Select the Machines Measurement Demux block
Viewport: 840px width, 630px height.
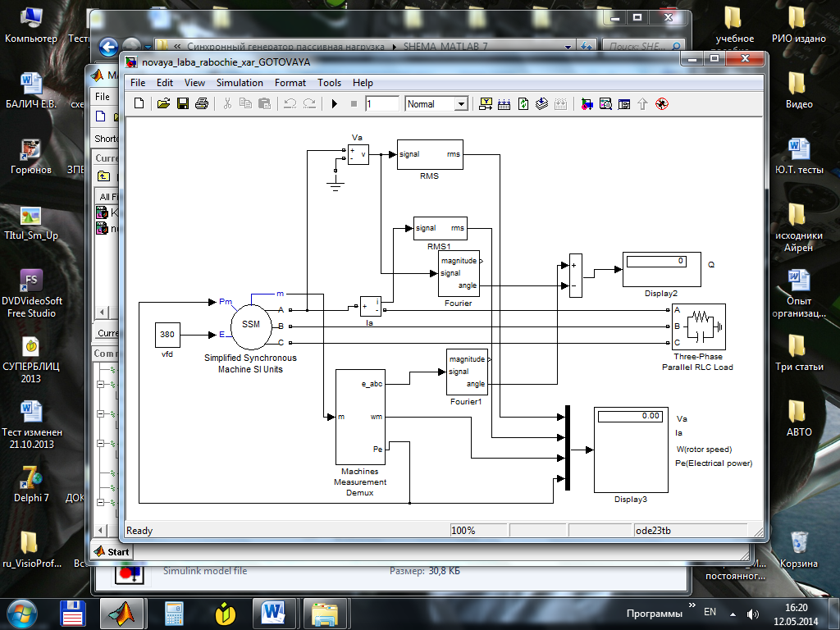tap(360, 417)
